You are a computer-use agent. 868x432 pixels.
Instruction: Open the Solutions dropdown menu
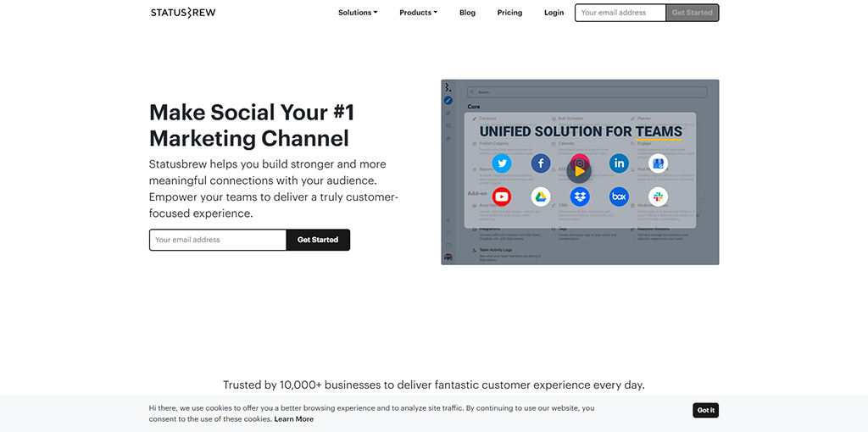point(358,13)
